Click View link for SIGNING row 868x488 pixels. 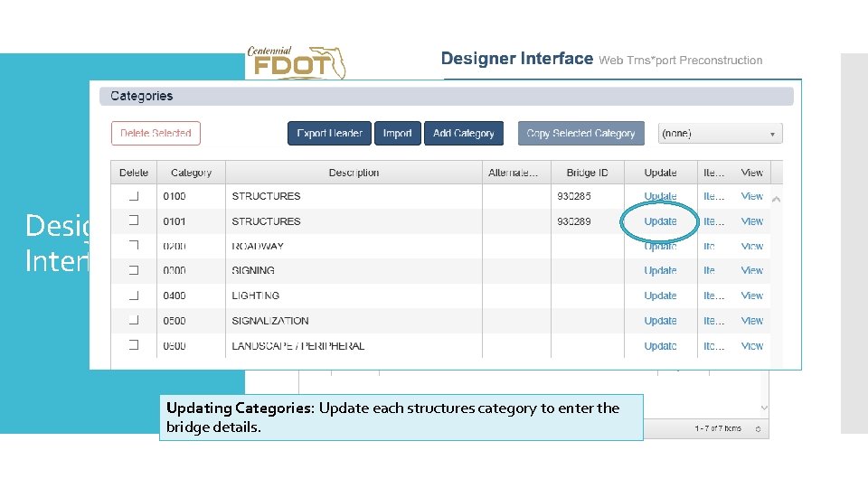(x=751, y=270)
